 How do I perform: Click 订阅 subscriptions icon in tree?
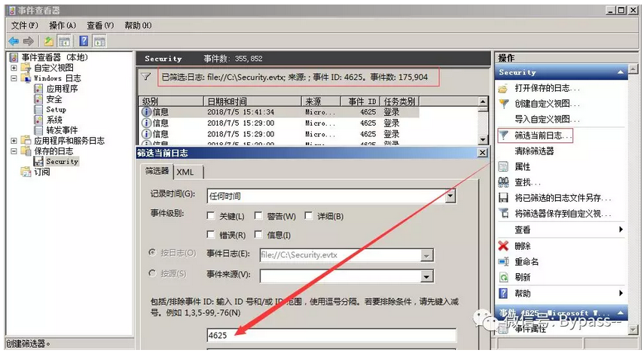click(26, 172)
